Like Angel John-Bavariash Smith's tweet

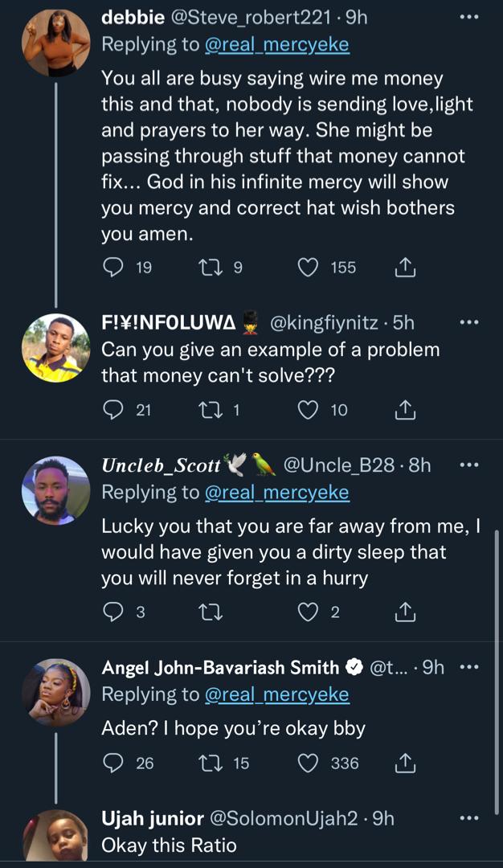(x=309, y=763)
